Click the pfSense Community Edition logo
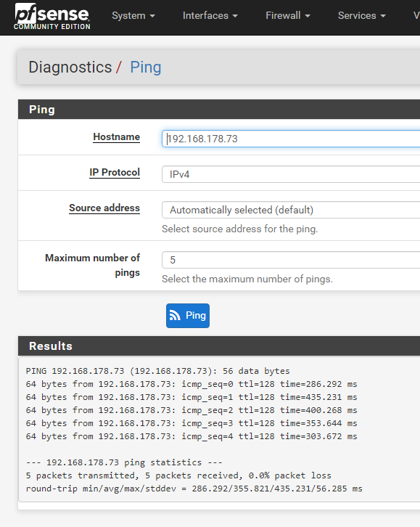 pos(52,17)
